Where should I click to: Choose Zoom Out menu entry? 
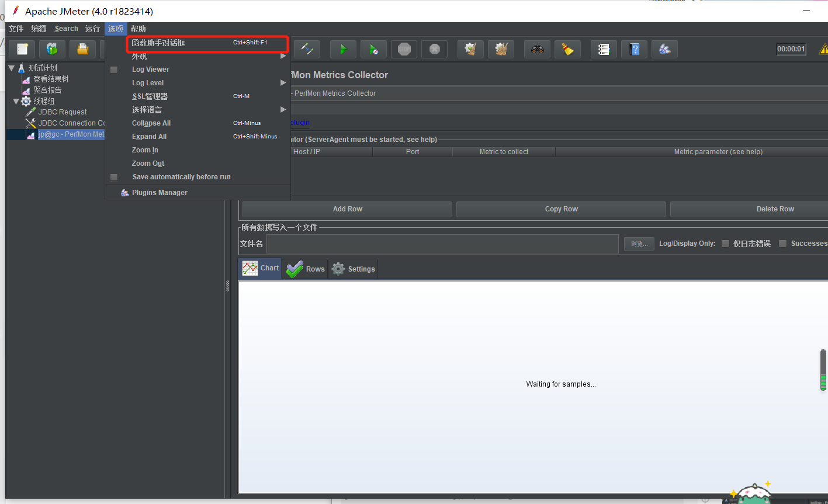[x=198, y=164]
